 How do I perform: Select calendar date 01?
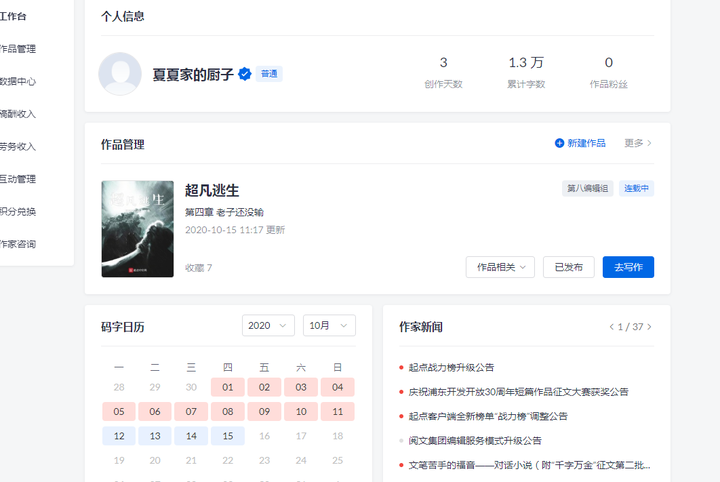pyautogui.click(x=228, y=387)
